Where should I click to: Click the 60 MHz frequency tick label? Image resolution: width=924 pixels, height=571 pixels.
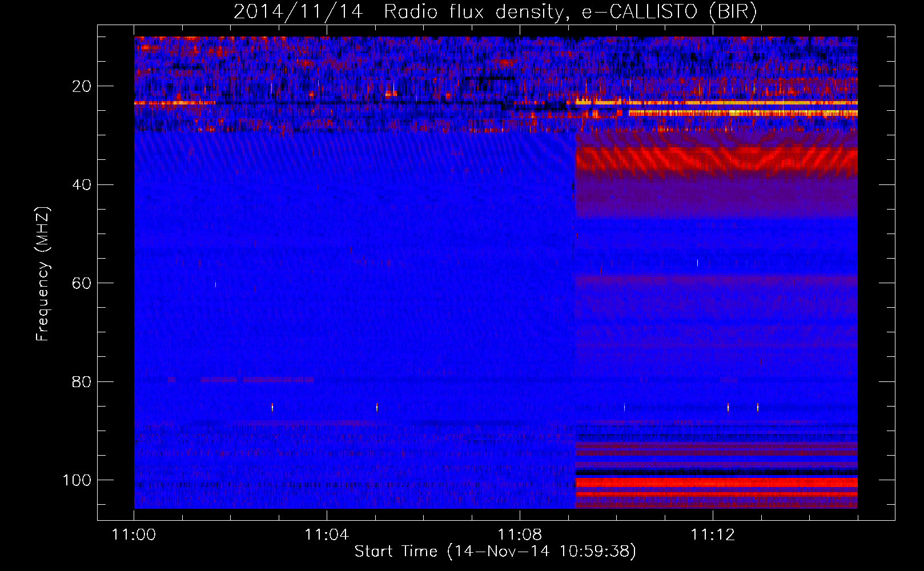(82, 283)
